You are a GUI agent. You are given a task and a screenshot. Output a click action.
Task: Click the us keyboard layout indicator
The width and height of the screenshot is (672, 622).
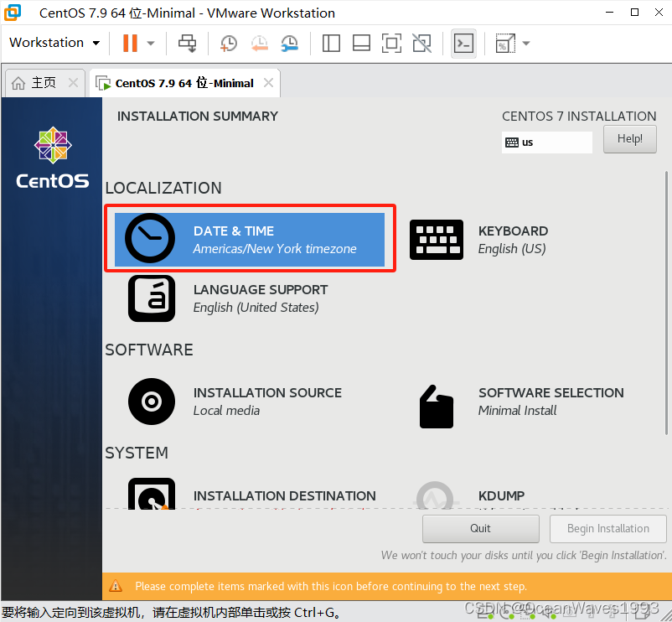click(547, 143)
